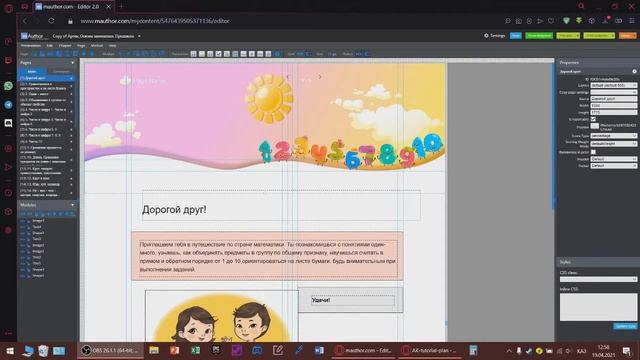Open the Presentation menu
This screenshot has width=640, height=360.
point(31,46)
